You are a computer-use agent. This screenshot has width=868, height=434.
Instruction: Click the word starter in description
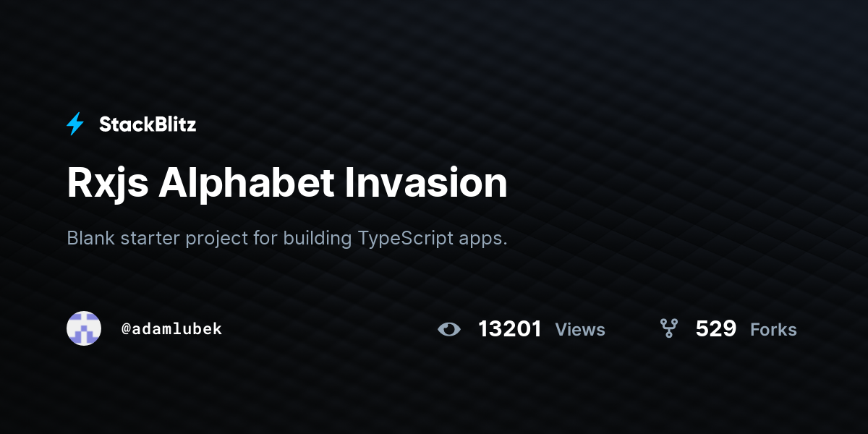[150, 239]
